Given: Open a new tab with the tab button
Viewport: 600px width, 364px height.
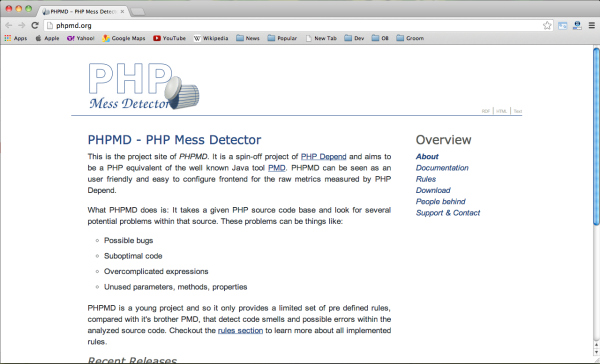Looking at the screenshot, I should pos(138,12).
